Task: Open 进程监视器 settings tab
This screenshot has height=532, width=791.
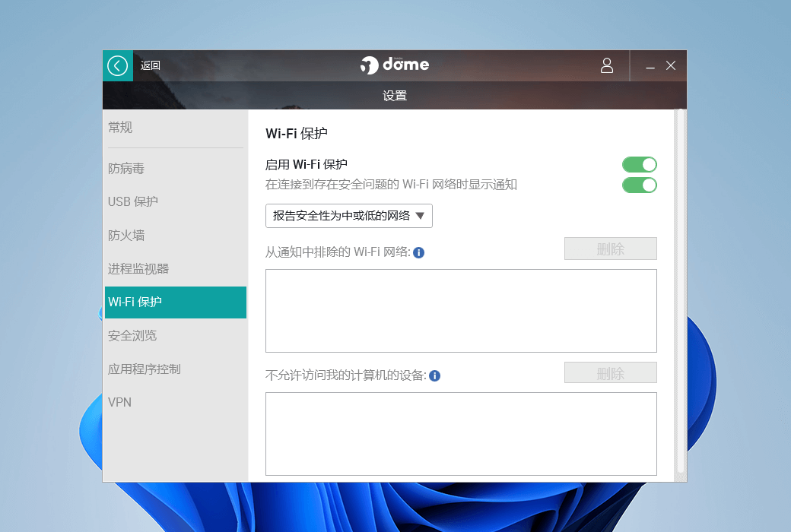Action: [x=138, y=269]
